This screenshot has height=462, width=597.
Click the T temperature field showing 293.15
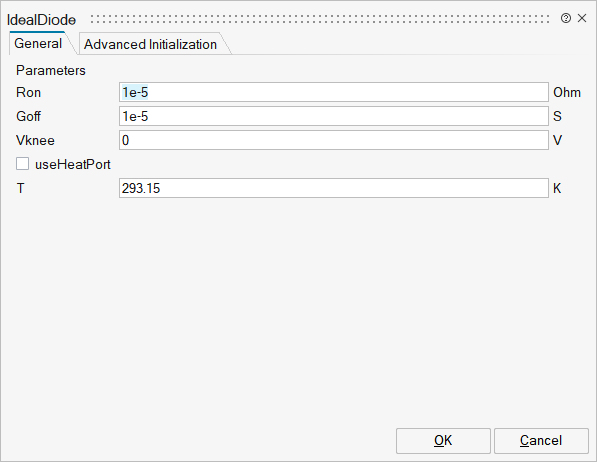(x=334, y=188)
